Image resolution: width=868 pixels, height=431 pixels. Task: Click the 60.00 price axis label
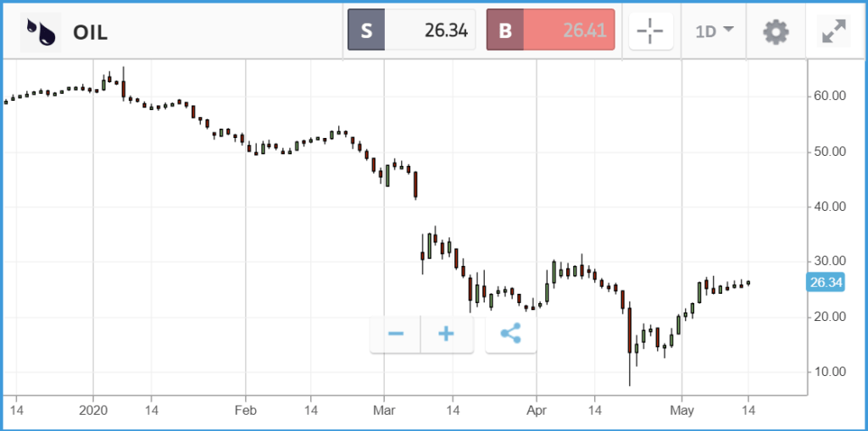[x=831, y=96]
